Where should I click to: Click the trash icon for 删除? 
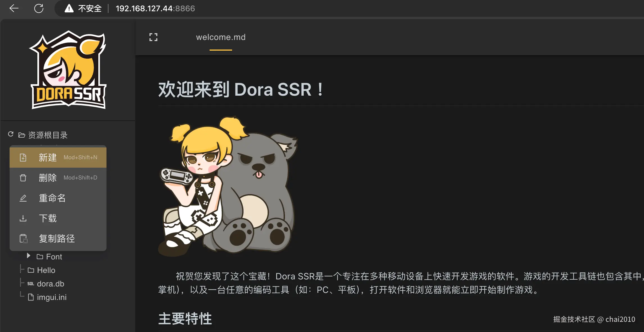point(23,178)
